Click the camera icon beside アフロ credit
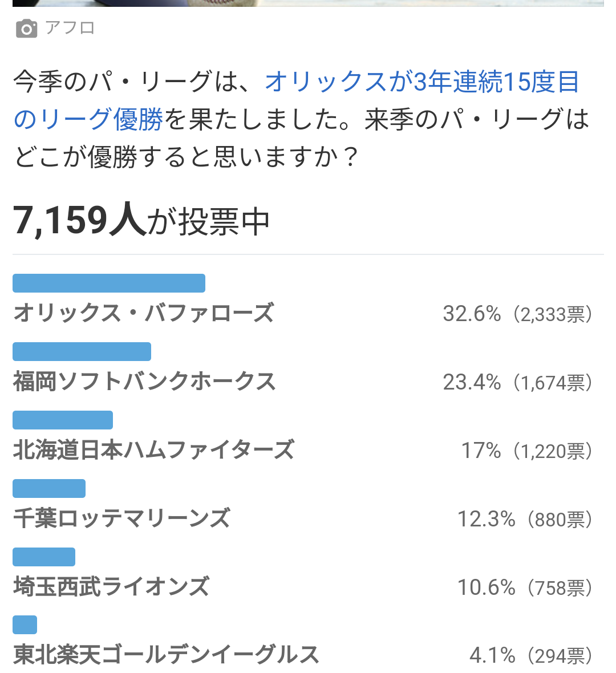The width and height of the screenshot is (616, 673). click(x=27, y=29)
